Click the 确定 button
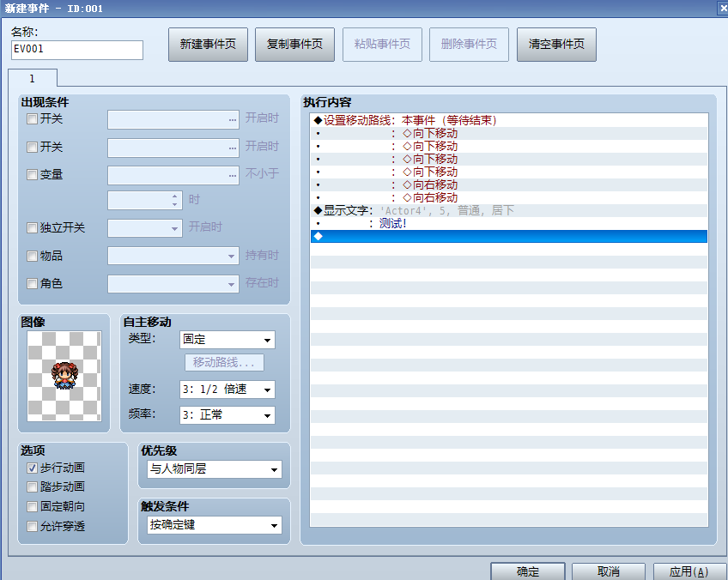This screenshot has width=728, height=580. tap(528, 571)
